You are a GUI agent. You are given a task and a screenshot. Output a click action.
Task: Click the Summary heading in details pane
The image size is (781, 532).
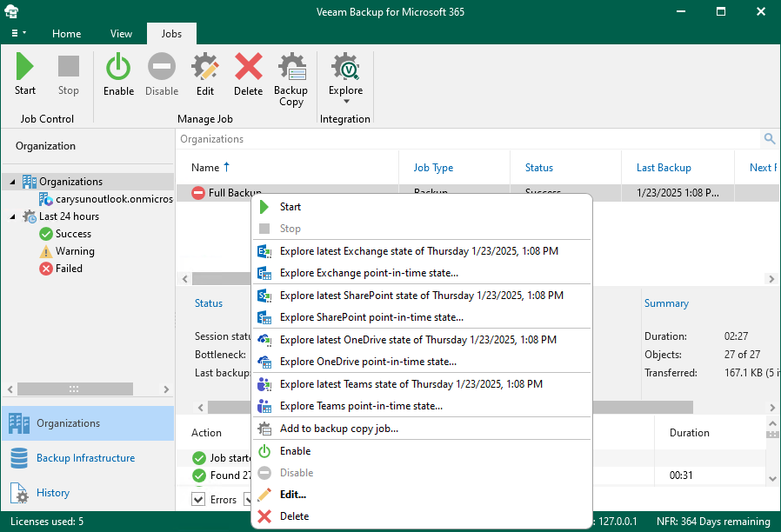click(666, 303)
